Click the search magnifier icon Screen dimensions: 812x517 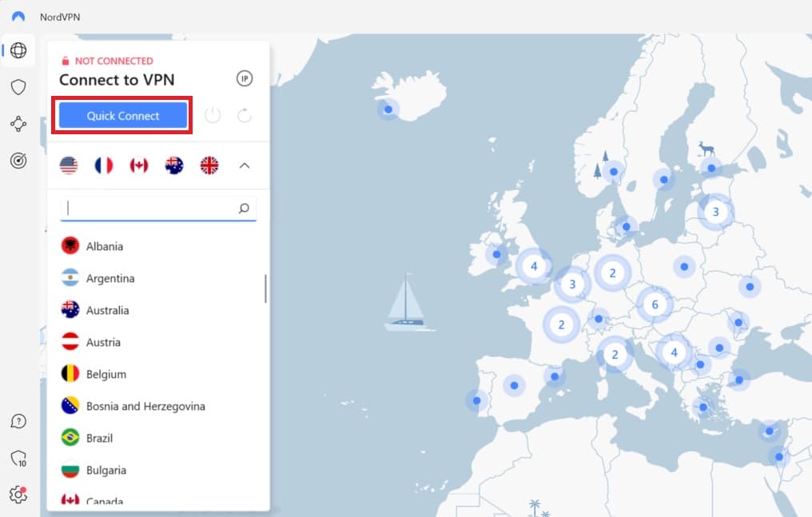tap(244, 208)
